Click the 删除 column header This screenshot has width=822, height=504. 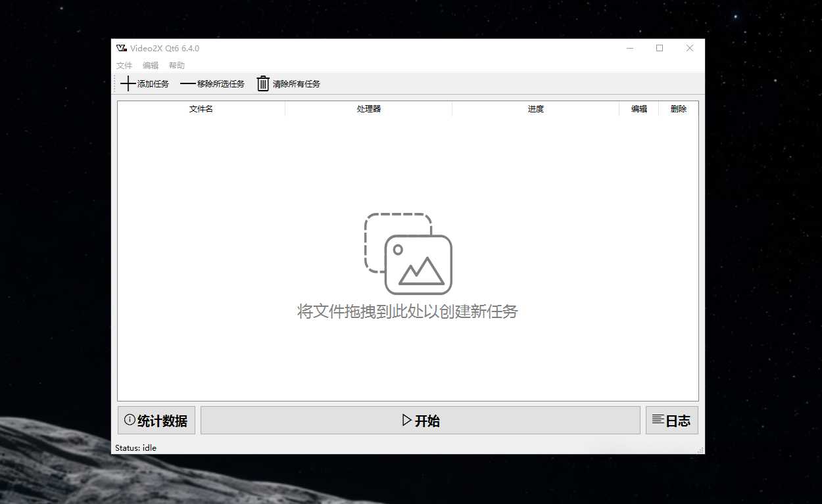coord(679,109)
